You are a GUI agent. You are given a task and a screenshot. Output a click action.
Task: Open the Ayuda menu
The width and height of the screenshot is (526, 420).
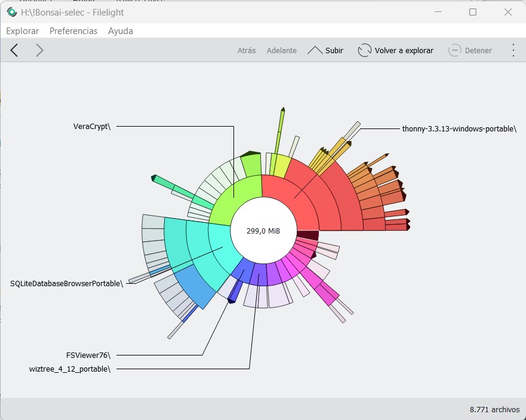121,31
